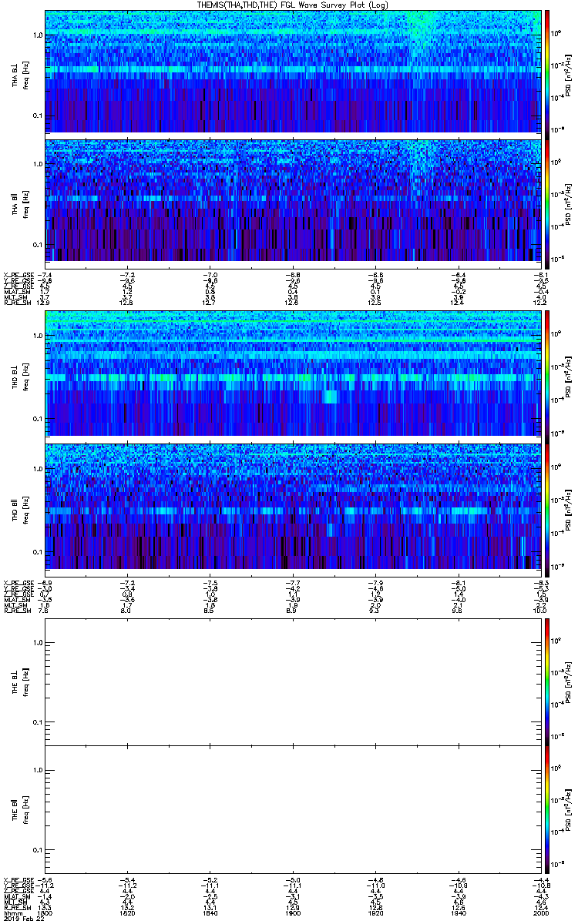Click the hhmm row label

pos(12,912)
